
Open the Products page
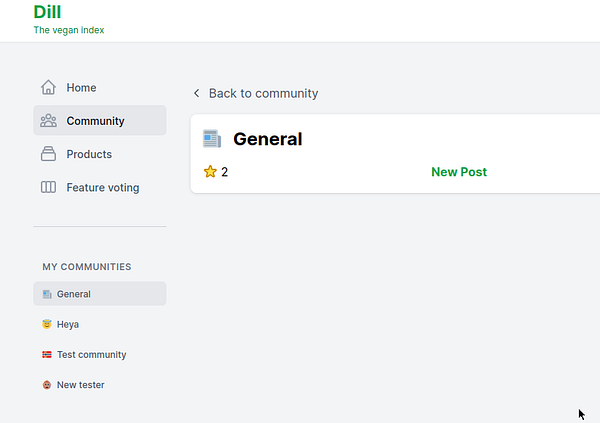pyautogui.click(x=89, y=154)
